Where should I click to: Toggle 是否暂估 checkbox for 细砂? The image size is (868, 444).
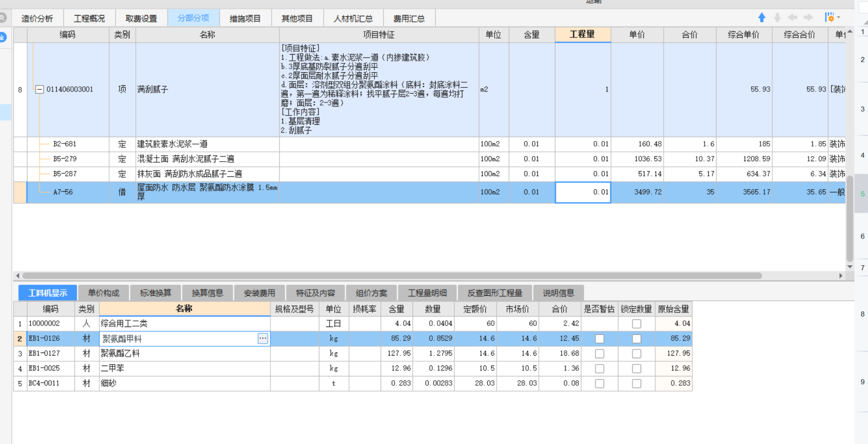coord(600,384)
